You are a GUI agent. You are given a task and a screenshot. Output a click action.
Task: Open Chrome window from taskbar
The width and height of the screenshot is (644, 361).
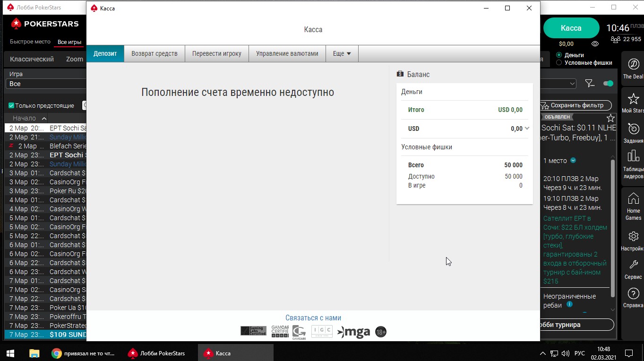point(83,353)
